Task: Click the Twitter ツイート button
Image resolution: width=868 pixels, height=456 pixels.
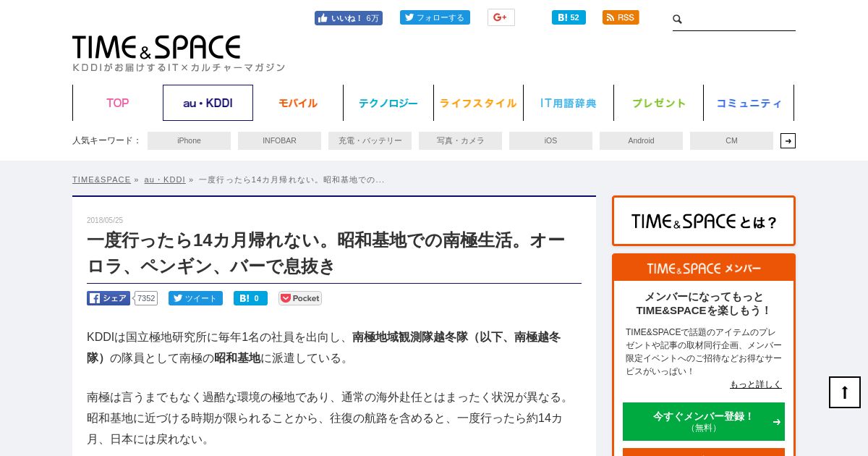Action: click(195, 298)
